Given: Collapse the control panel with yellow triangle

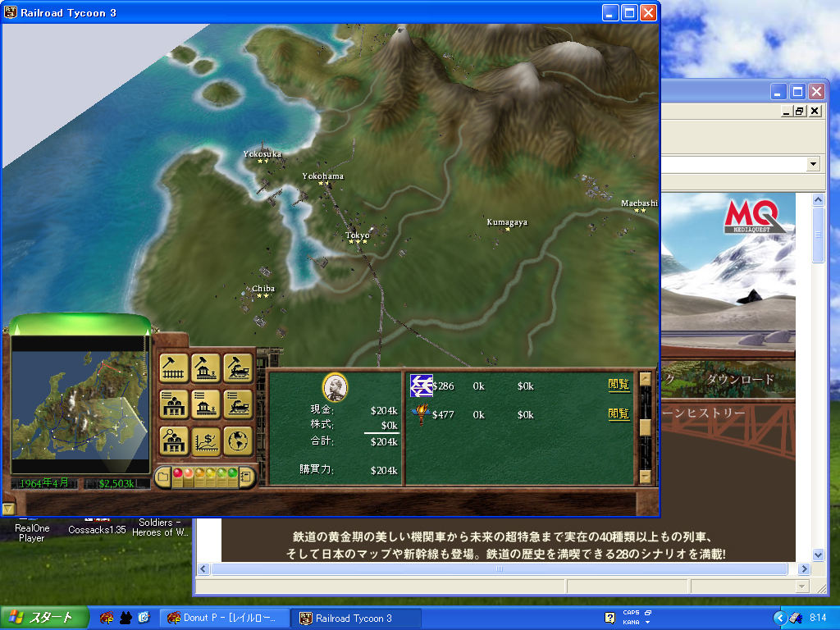Looking at the screenshot, I should (8, 509).
